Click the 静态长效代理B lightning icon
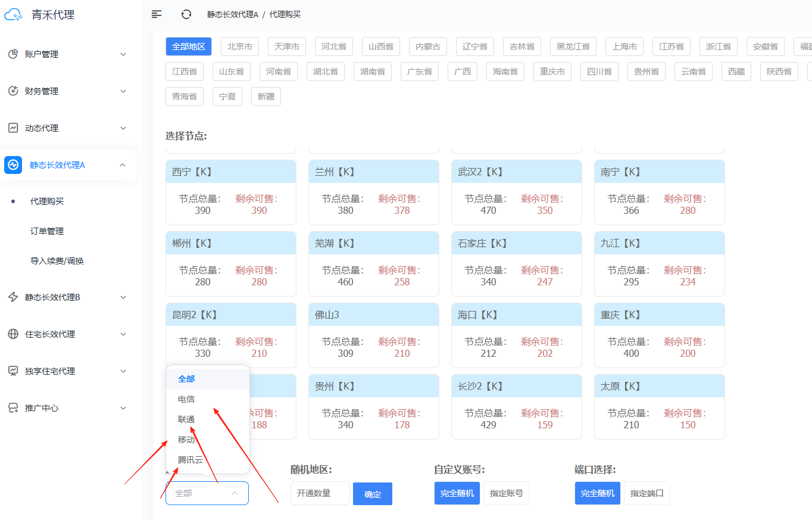Screen dimensions: 812x520 (x=13, y=297)
